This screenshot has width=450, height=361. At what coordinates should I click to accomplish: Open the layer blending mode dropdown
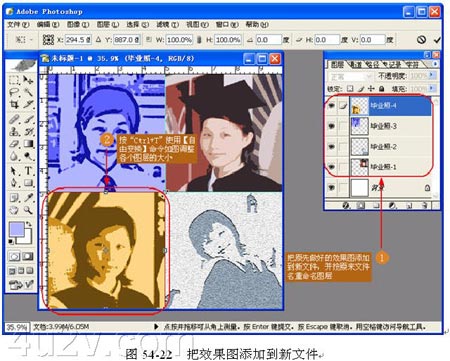pyautogui.click(x=350, y=77)
